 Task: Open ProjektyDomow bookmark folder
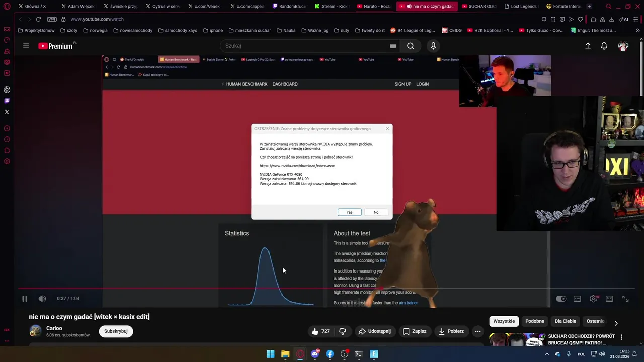36,30
